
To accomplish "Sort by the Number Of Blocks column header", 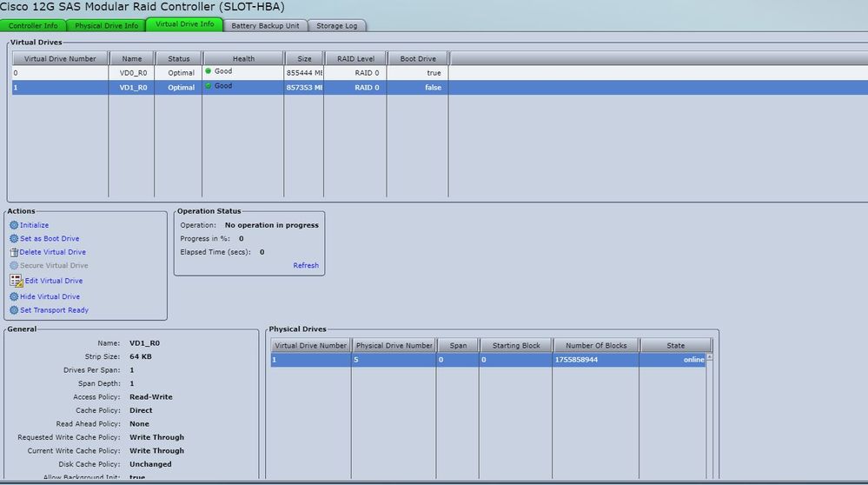I will coord(596,345).
